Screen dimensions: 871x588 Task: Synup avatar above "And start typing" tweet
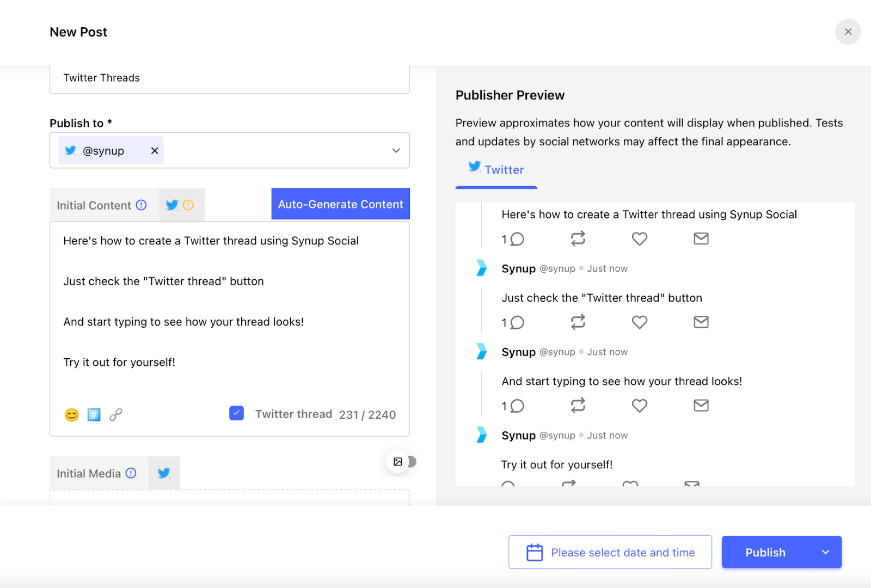pyautogui.click(x=481, y=351)
